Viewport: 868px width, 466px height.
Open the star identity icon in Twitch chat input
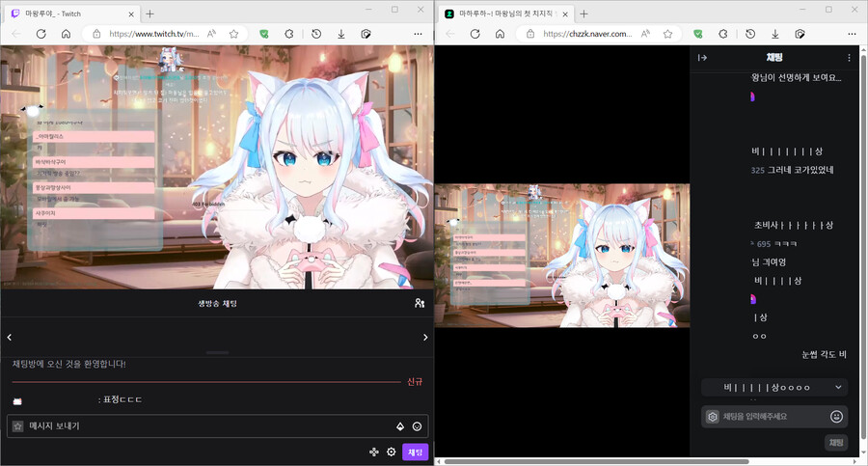pyautogui.click(x=17, y=426)
